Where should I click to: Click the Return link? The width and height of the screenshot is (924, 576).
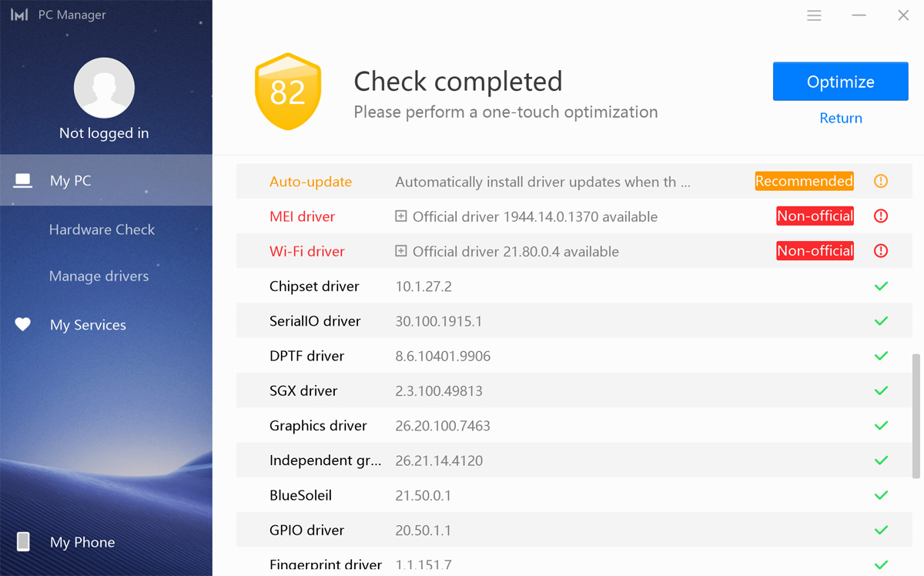pyautogui.click(x=841, y=118)
